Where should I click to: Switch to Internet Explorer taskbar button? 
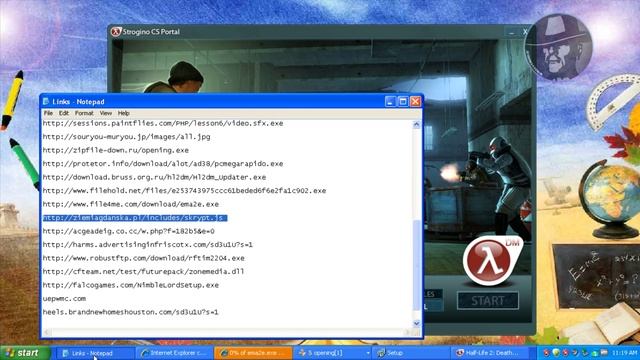coord(175,353)
